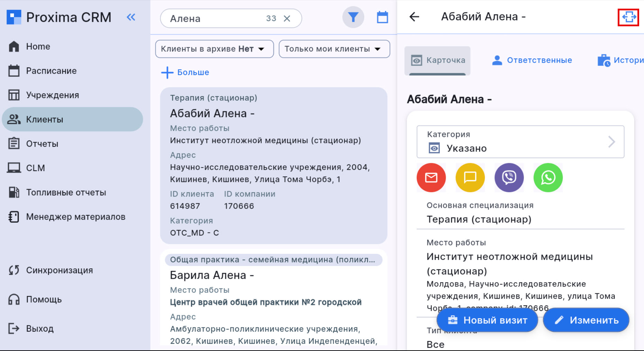Go back using the left arrow
The height and width of the screenshot is (351, 644).
pyautogui.click(x=414, y=17)
